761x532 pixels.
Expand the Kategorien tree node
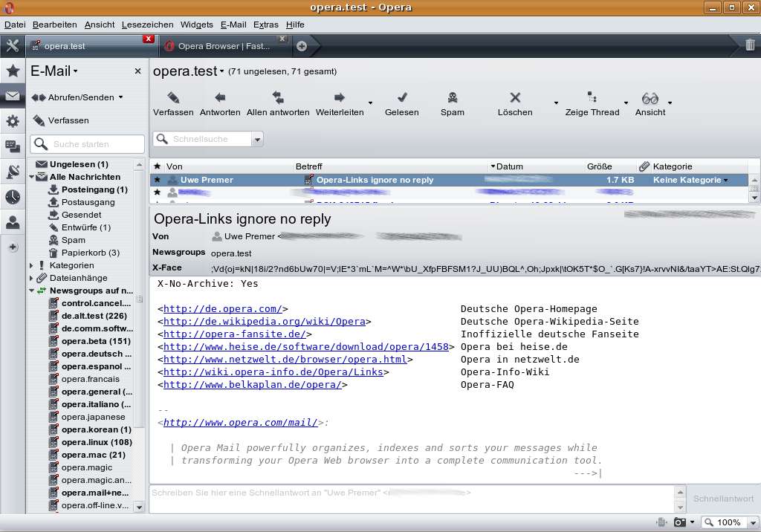coord(32,265)
